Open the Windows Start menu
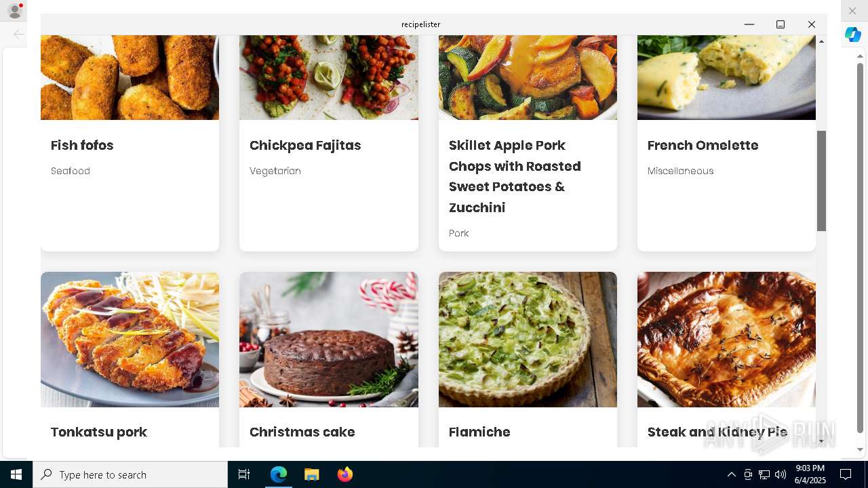 pyautogui.click(x=16, y=474)
